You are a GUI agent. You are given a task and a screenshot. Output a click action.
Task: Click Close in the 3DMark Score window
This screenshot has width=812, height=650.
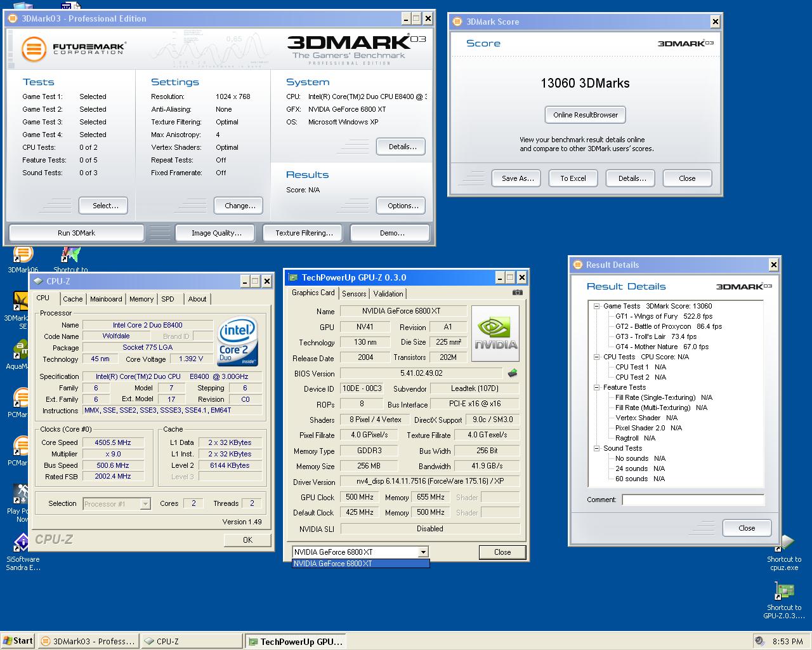[x=687, y=178]
